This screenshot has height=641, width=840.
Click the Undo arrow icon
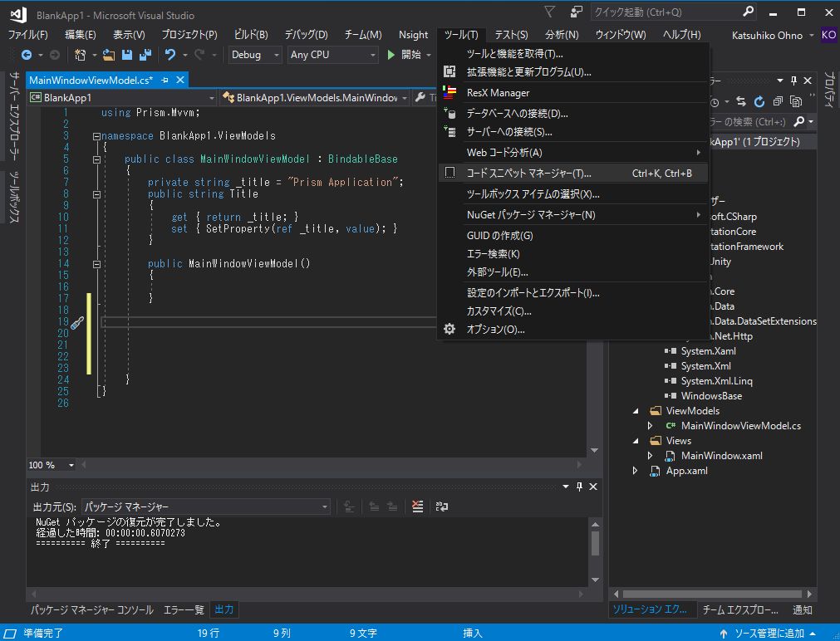(170, 55)
